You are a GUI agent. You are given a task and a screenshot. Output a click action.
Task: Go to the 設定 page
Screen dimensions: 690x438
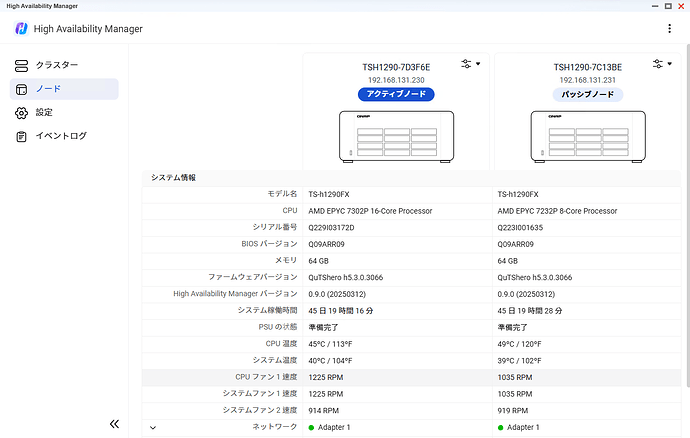pos(44,112)
